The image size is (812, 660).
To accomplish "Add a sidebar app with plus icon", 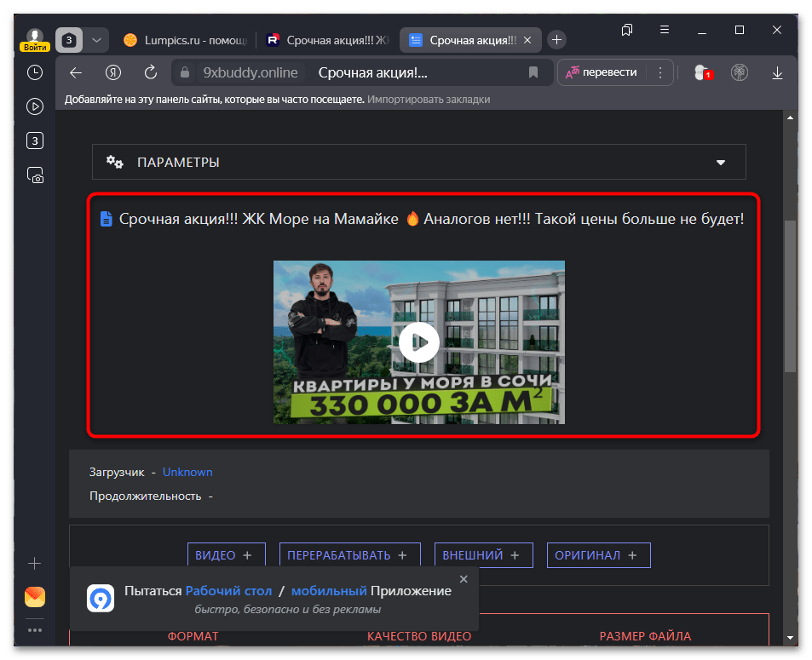I will coord(35,563).
